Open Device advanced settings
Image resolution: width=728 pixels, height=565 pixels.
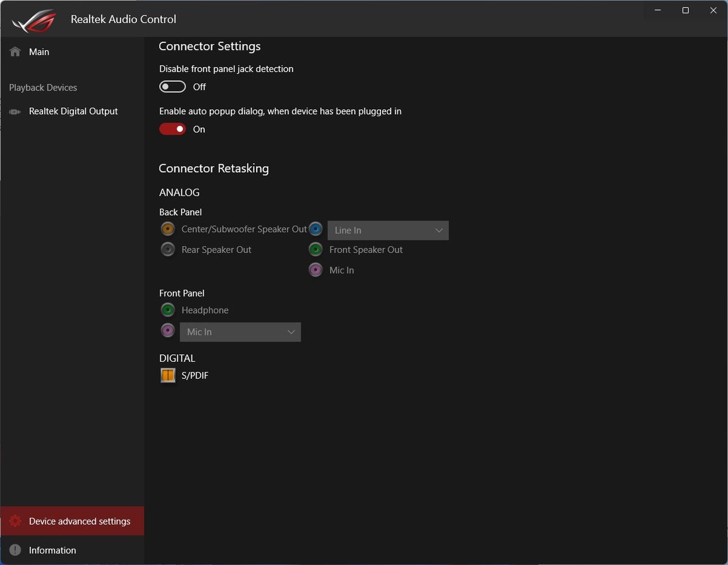tap(72, 521)
